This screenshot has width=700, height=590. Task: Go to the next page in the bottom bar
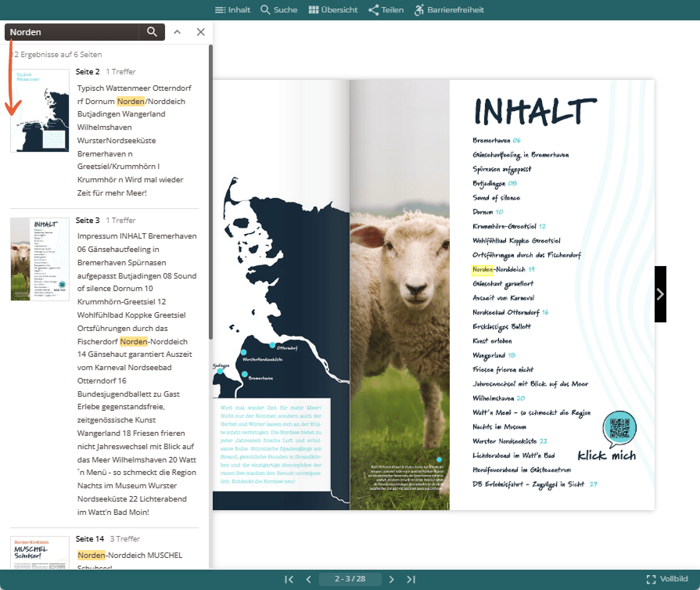[x=392, y=579]
